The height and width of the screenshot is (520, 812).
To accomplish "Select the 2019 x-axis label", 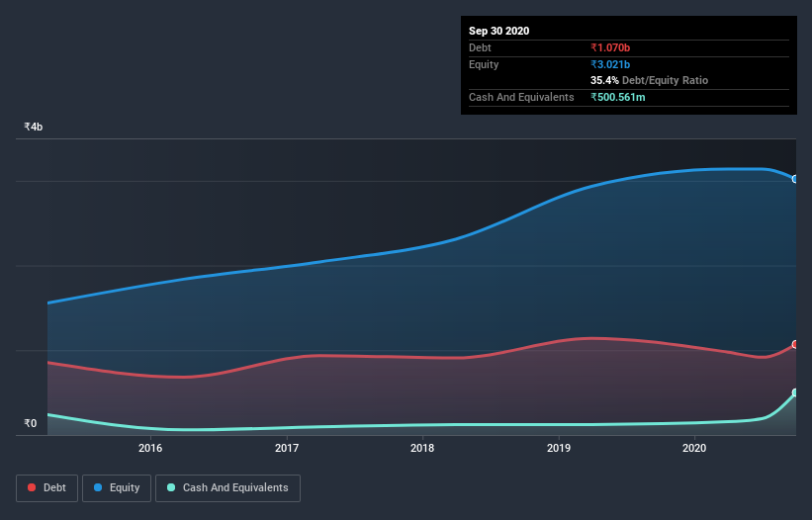I will [x=559, y=448].
